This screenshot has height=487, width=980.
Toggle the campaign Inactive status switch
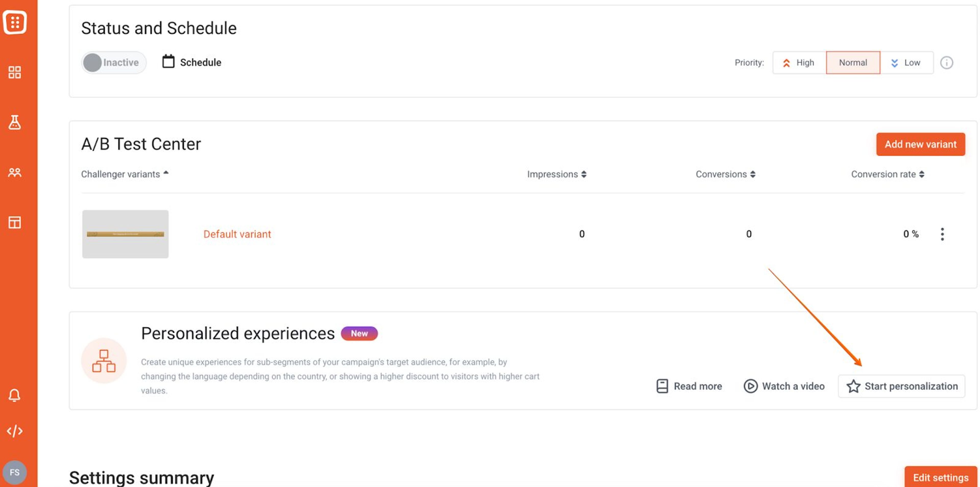[113, 62]
